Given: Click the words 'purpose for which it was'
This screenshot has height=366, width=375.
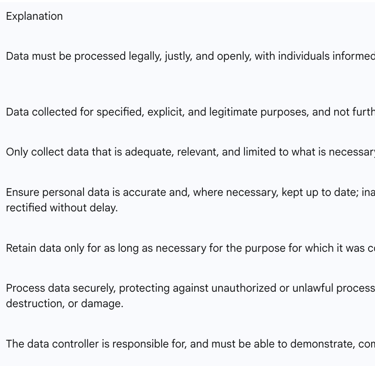Looking at the screenshot, I should click(x=305, y=248).
